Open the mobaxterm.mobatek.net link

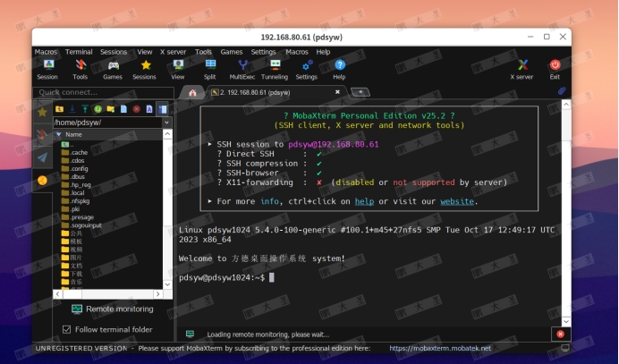440,348
